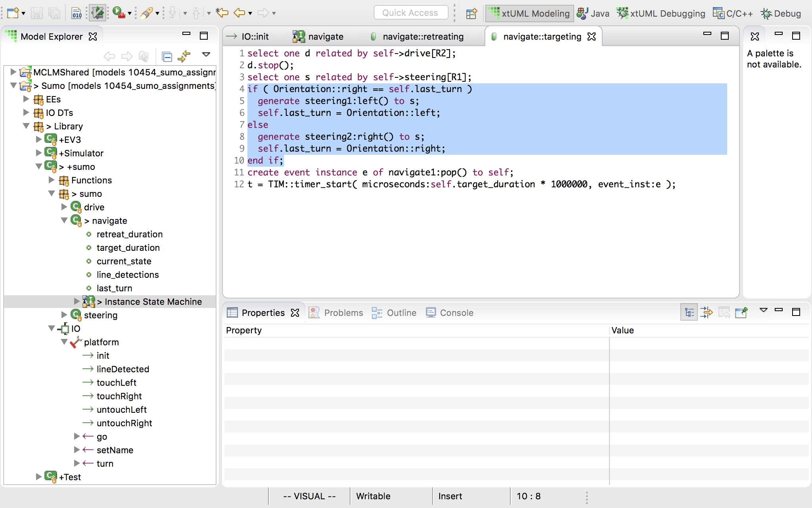Click the IO port icon

[x=63, y=329]
